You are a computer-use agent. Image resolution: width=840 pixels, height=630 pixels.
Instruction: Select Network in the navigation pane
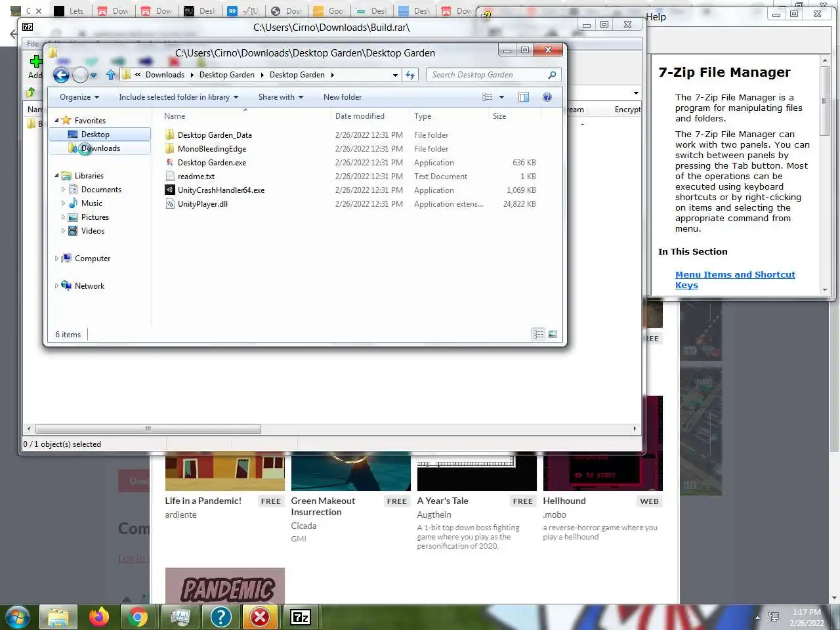point(89,286)
